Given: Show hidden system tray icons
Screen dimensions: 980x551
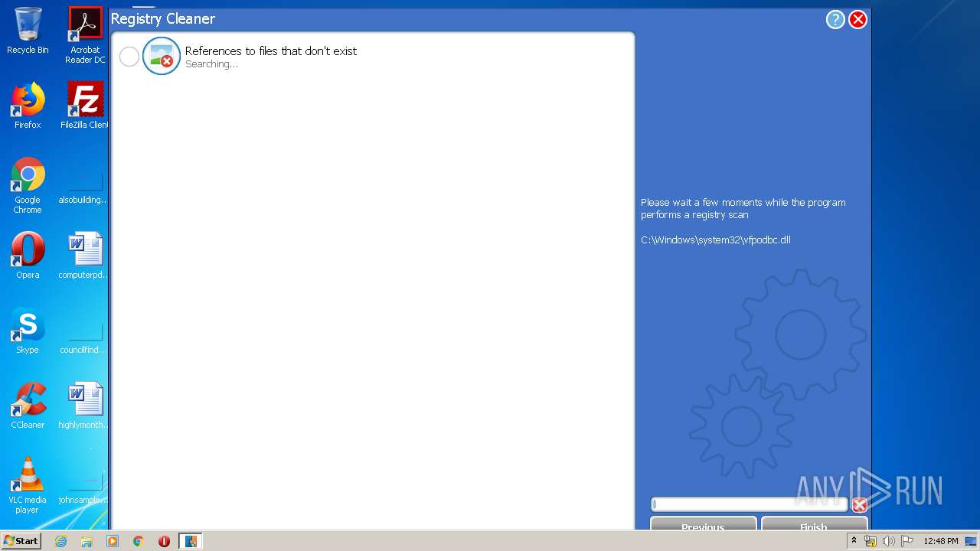Looking at the screenshot, I should (x=854, y=541).
